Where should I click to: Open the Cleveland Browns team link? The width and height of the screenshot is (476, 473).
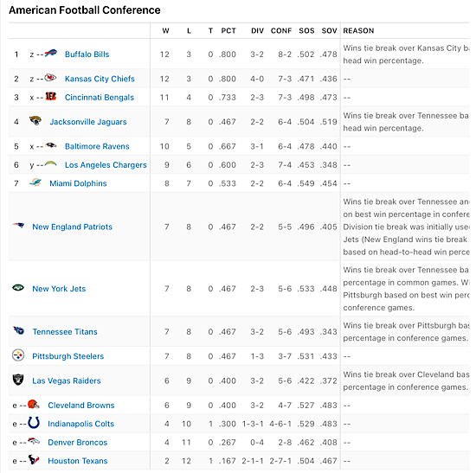81,405
